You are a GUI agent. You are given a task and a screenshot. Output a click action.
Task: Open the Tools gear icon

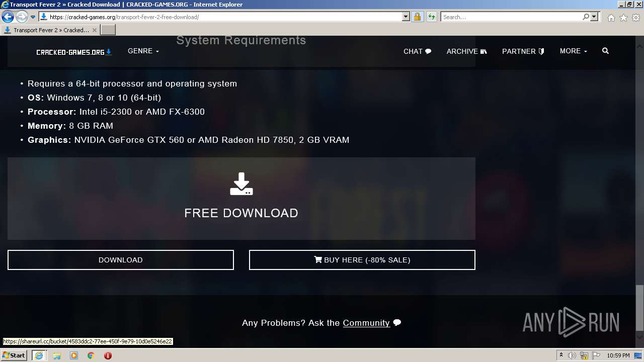pyautogui.click(x=636, y=18)
